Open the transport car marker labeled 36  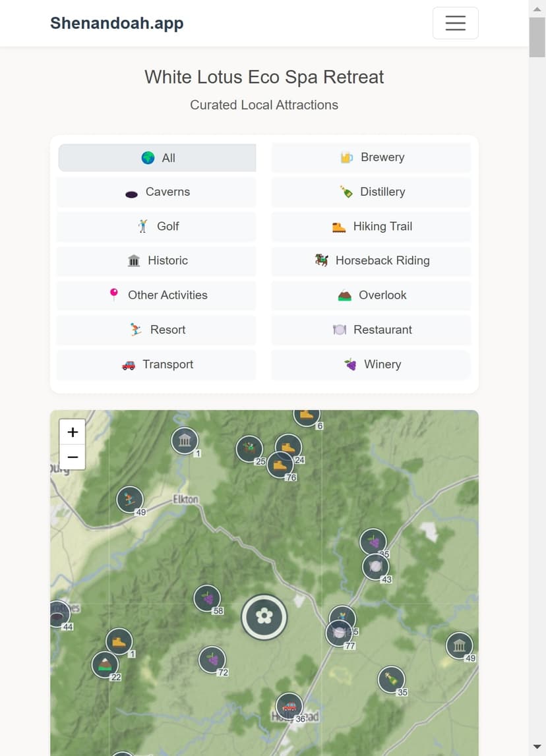tap(289, 706)
